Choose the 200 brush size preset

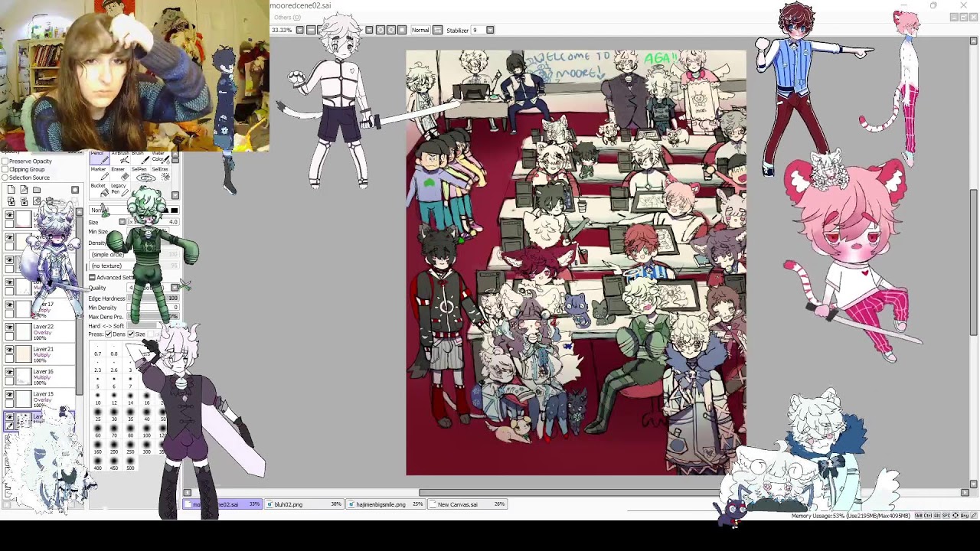click(x=113, y=447)
